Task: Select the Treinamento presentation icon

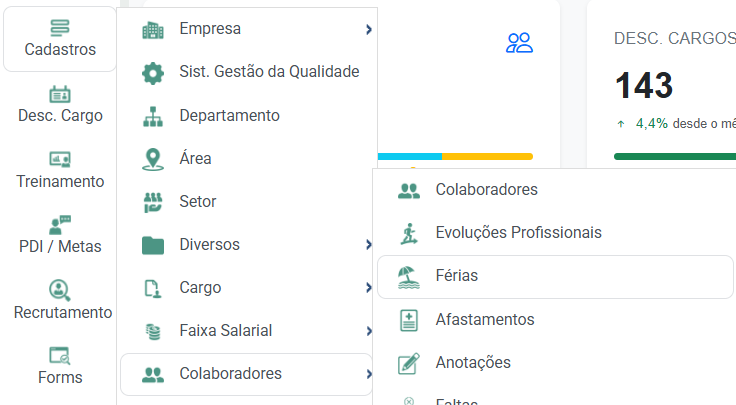Action: click(60, 160)
